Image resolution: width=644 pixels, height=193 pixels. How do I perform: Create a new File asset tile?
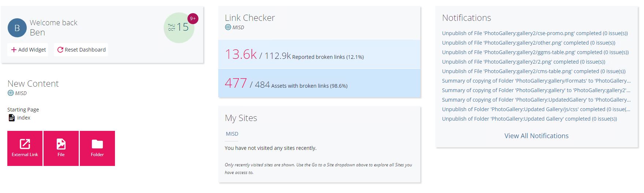(x=61, y=148)
